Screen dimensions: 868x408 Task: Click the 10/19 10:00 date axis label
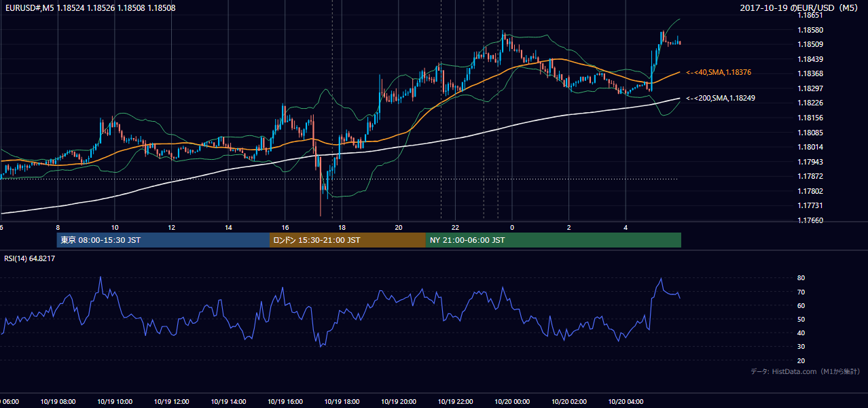(115, 401)
